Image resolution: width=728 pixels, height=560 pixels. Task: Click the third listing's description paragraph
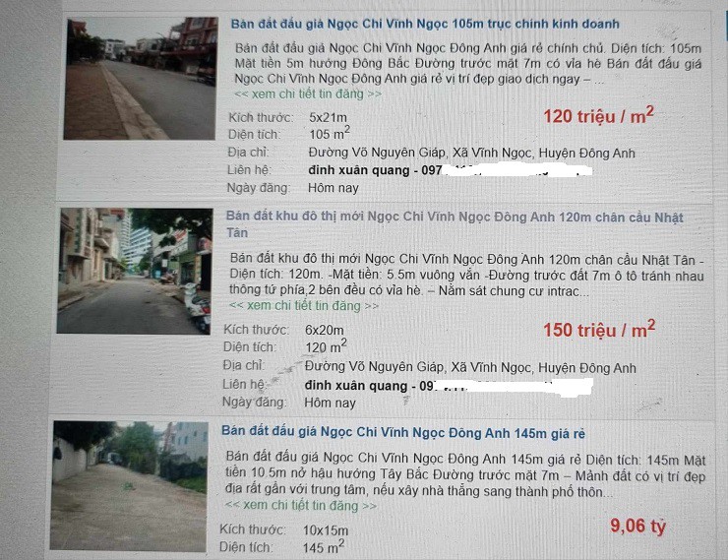pos(465,474)
